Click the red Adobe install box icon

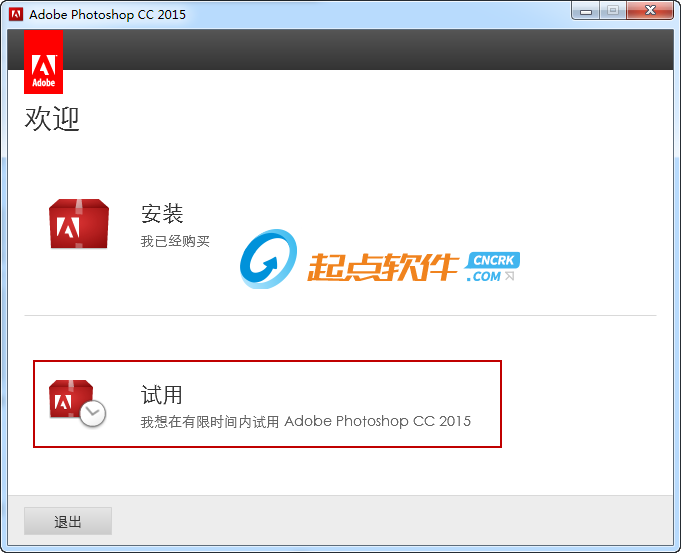pyautogui.click(x=79, y=224)
